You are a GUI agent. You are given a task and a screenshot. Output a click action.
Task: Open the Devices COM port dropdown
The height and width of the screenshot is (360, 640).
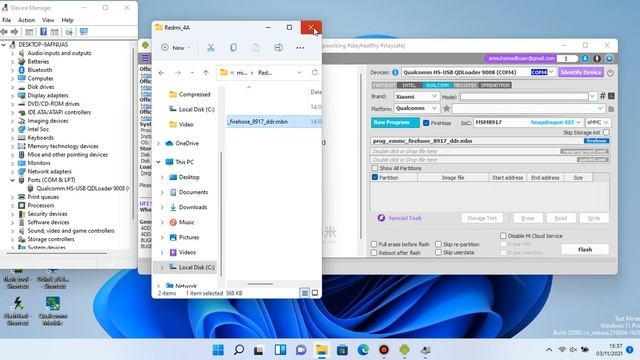552,72
